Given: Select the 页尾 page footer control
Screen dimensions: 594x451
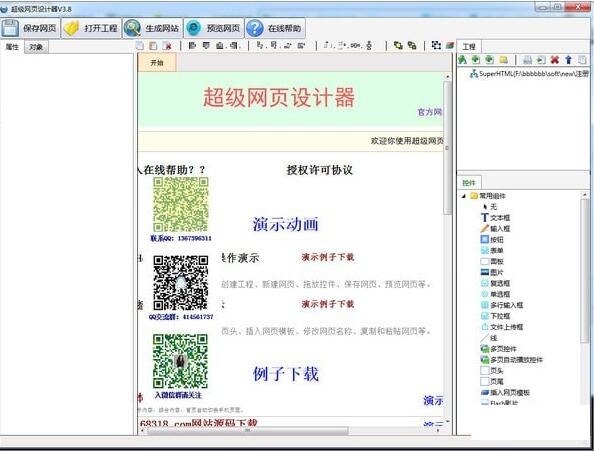Looking at the screenshot, I should coord(492,382).
